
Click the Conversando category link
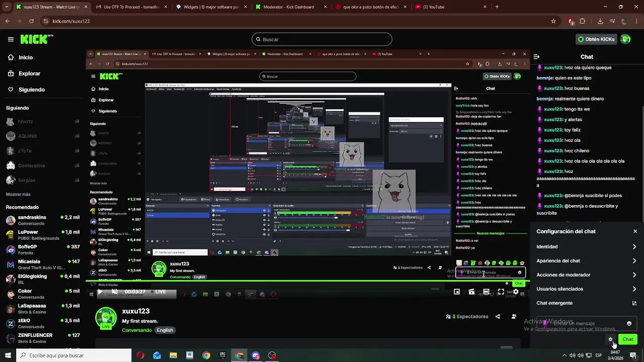click(136, 330)
